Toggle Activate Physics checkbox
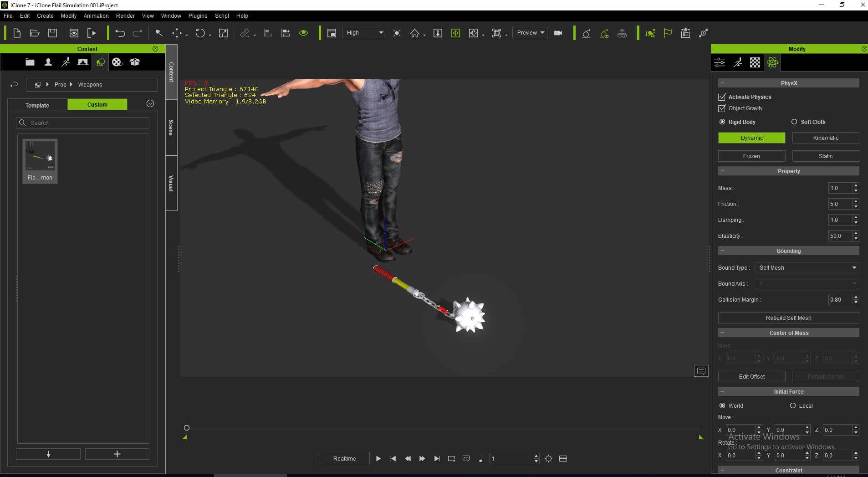Image resolution: width=868 pixels, height=477 pixels. (722, 97)
